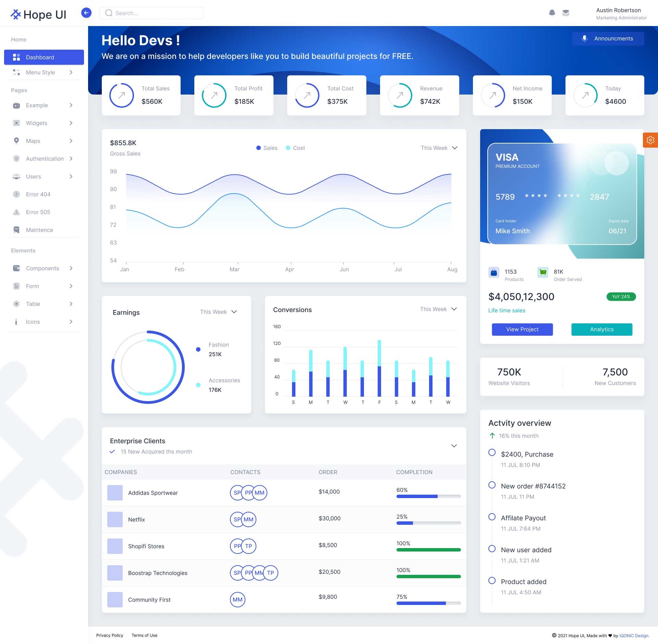658x644 pixels.
Task: Open the Gross Sales This Week dropdown
Action: point(439,148)
